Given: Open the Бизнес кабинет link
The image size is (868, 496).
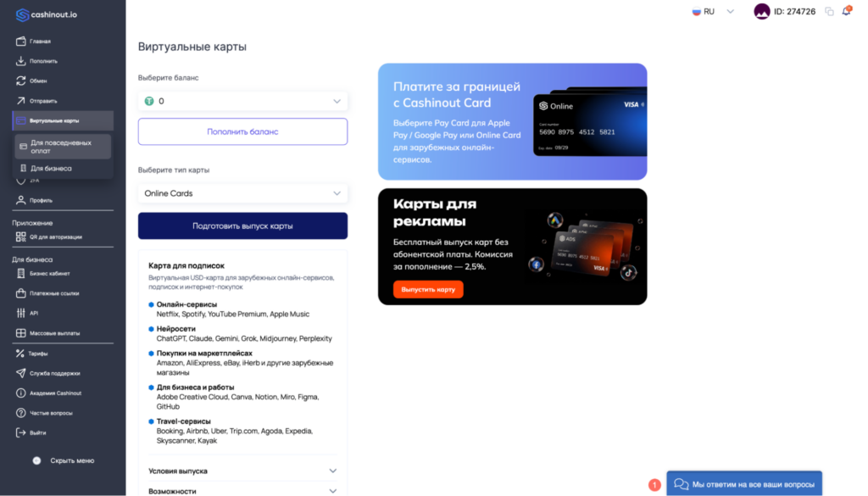Looking at the screenshot, I should point(50,274).
